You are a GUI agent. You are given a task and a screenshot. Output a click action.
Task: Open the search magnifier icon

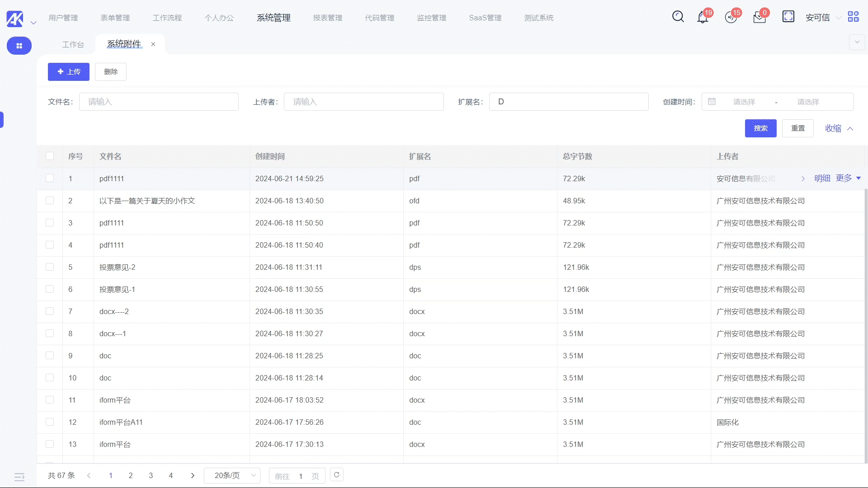678,17
